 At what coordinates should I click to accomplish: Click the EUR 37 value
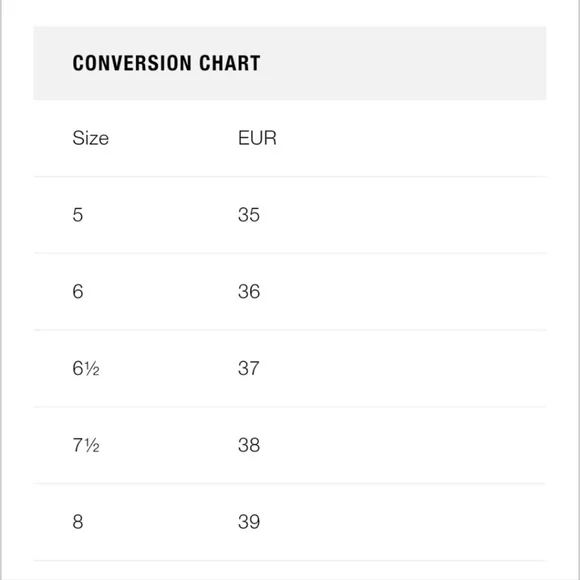pyautogui.click(x=249, y=368)
